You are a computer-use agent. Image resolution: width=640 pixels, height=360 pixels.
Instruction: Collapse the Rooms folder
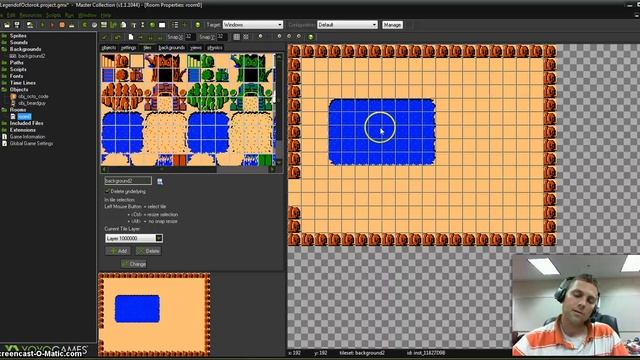[4, 110]
